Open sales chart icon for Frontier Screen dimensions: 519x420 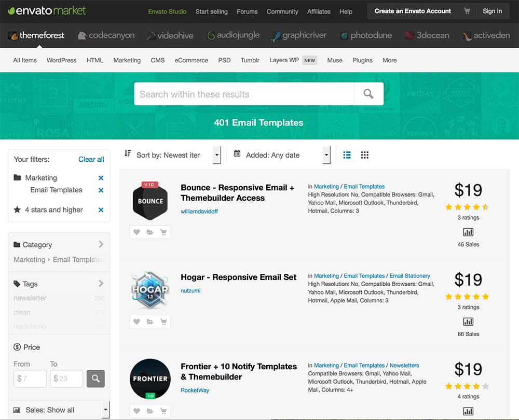(468, 411)
